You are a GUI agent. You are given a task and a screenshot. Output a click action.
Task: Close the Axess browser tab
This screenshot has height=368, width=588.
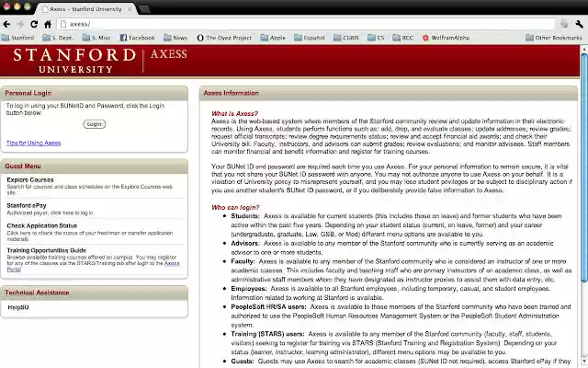pos(130,9)
